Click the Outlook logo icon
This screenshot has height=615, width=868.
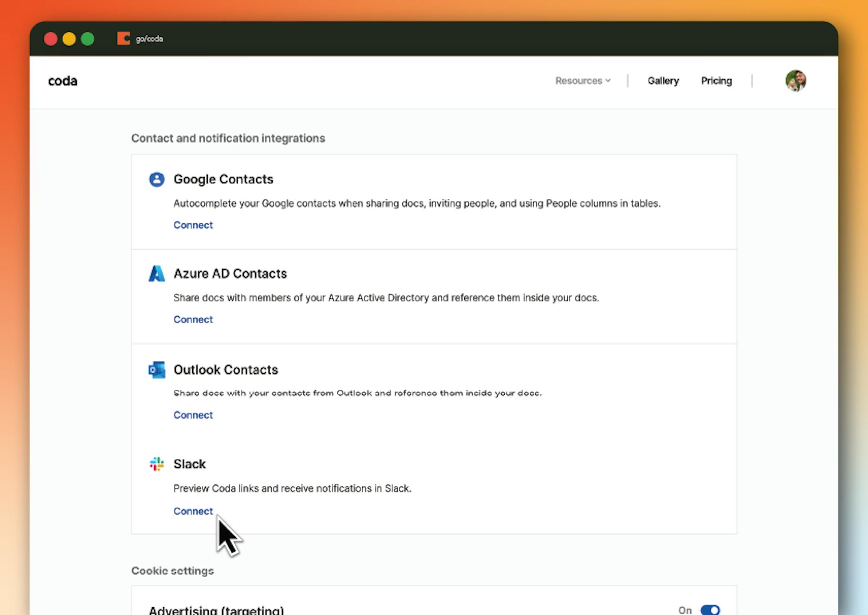pyautogui.click(x=157, y=370)
